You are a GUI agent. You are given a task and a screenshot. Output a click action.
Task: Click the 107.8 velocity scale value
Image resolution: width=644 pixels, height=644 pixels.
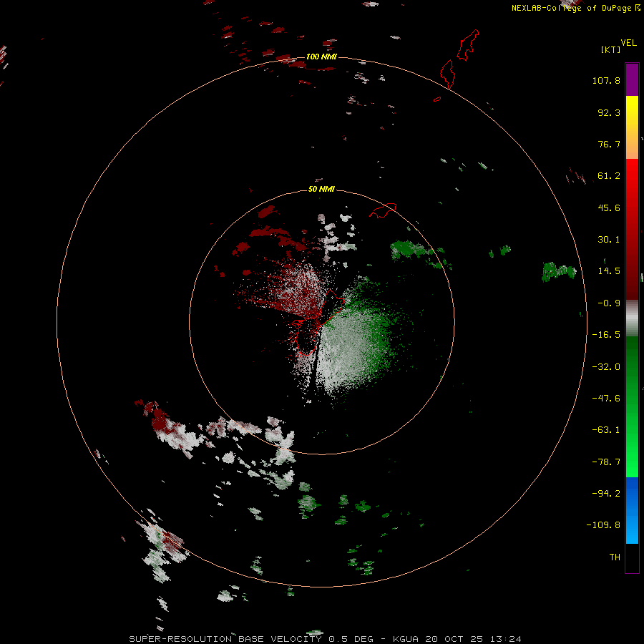[x=606, y=80]
